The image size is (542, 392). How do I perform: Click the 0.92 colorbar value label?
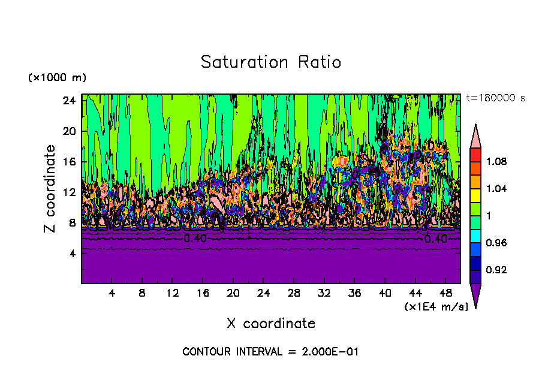pos(496,270)
